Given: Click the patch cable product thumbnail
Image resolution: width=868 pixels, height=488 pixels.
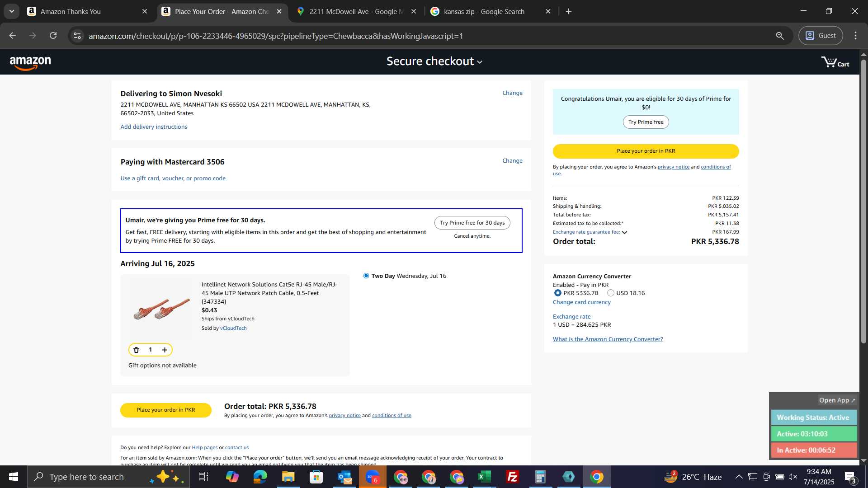Looking at the screenshot, I should 161,308.
